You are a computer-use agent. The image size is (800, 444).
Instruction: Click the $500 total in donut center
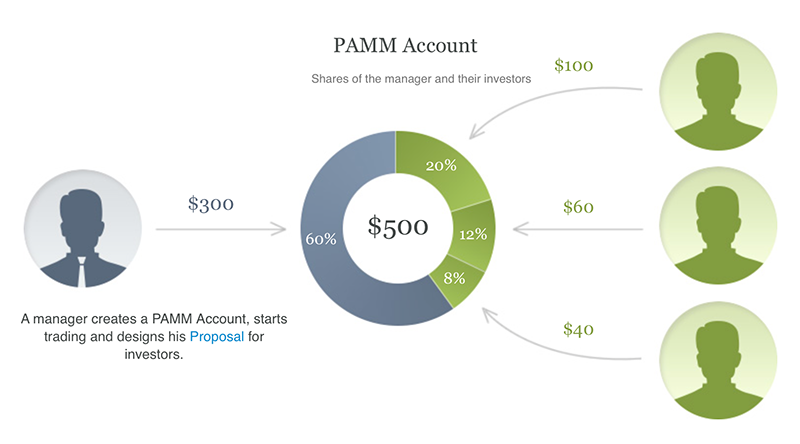coord(398,227)
